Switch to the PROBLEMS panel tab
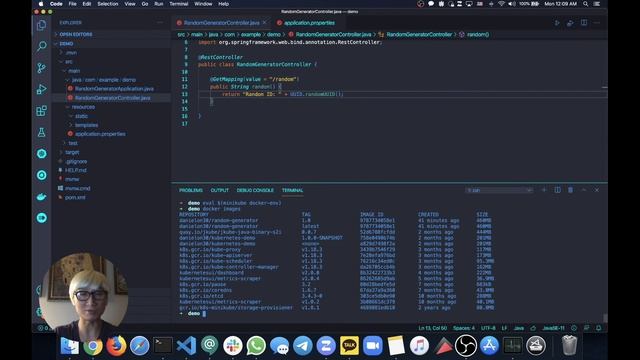The width and height of the screenshot is (640, 360). (x=191, y=190)
